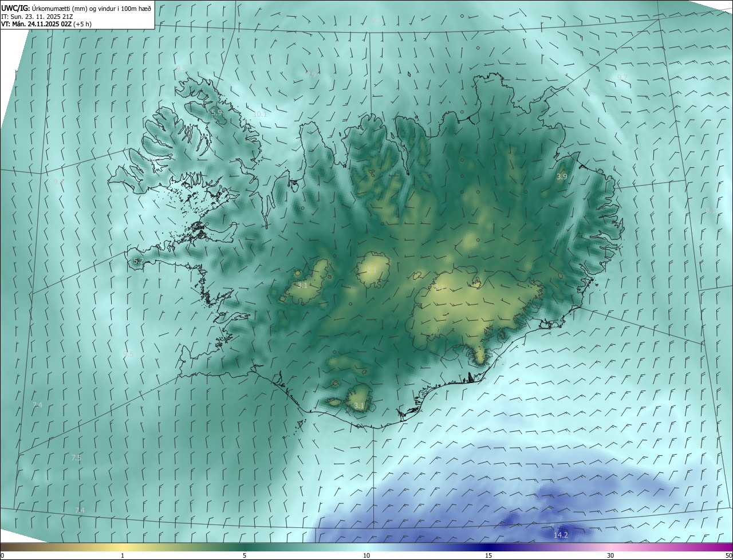733x560 pixels.
Task: Click the colorbar tick label 5
Action: tap(245, 555)
